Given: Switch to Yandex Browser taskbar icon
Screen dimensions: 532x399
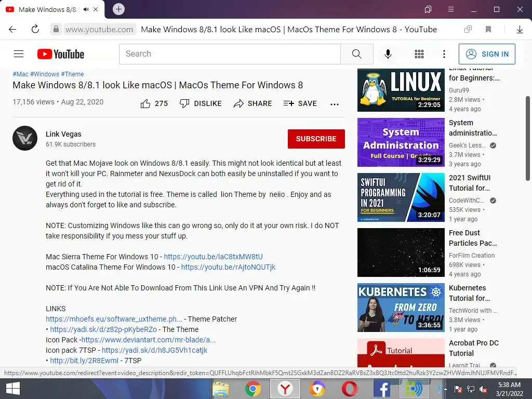Looking at the screenshot, I should 285,389.
